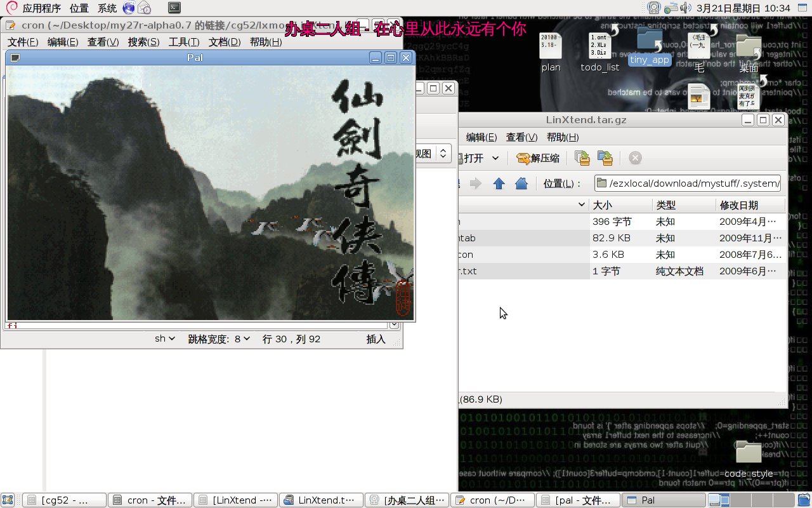812x508 pixels.
Task: Click the Pal window menu icon
Action: coord(15,58)
